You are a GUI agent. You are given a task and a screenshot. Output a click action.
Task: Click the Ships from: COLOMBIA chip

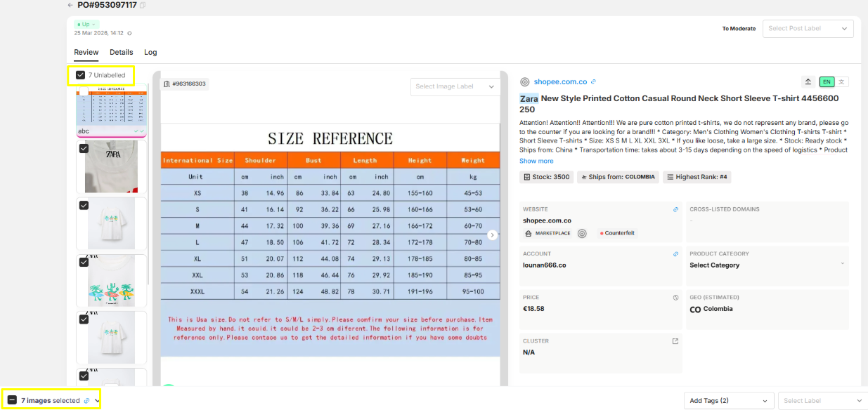pyautogui.click(x=618, y=177)
